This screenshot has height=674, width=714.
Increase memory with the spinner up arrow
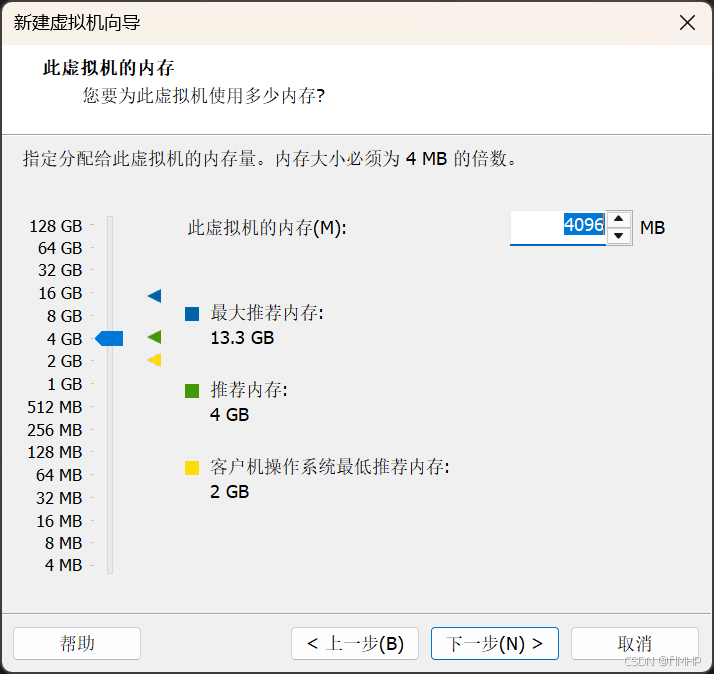coord(619,219)
